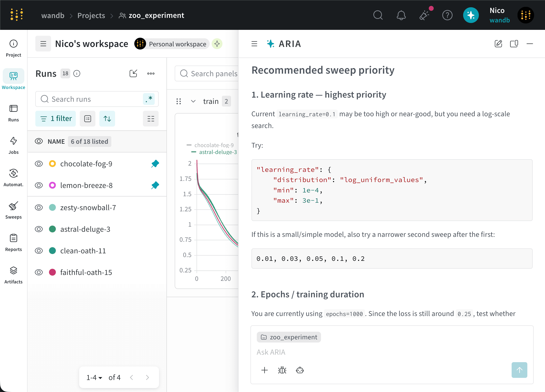Expand runs table with arrow-box icon
545x392 pixels.
(x=133, y=73)
